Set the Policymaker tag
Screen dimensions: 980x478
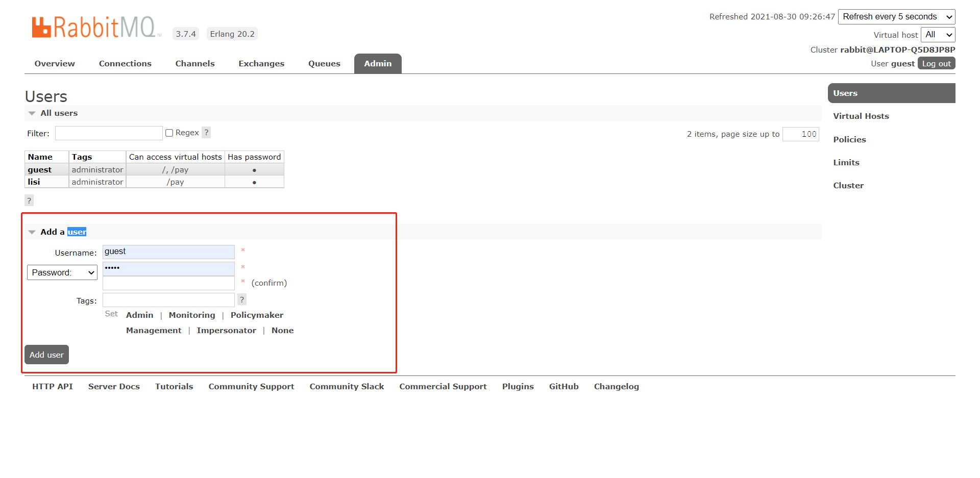click(x=257, y=315)
